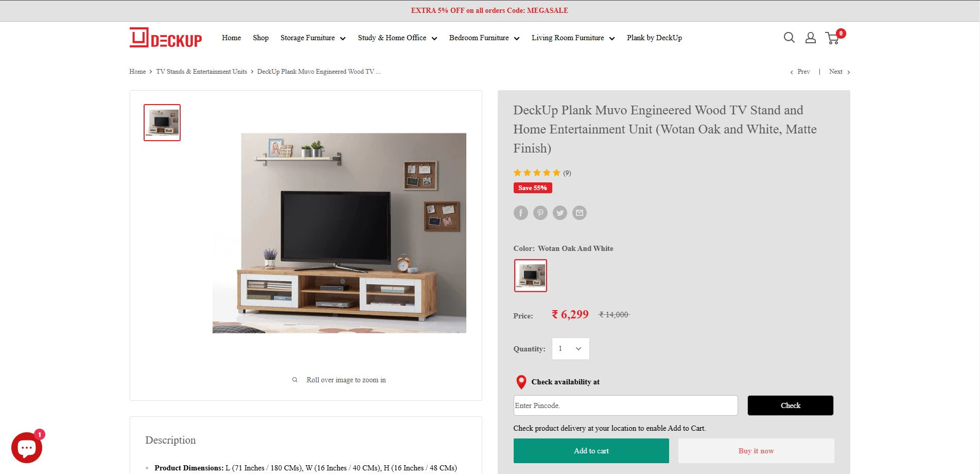Share product via email icon
This screenshot has width=980, height=474.
point(580,213)
